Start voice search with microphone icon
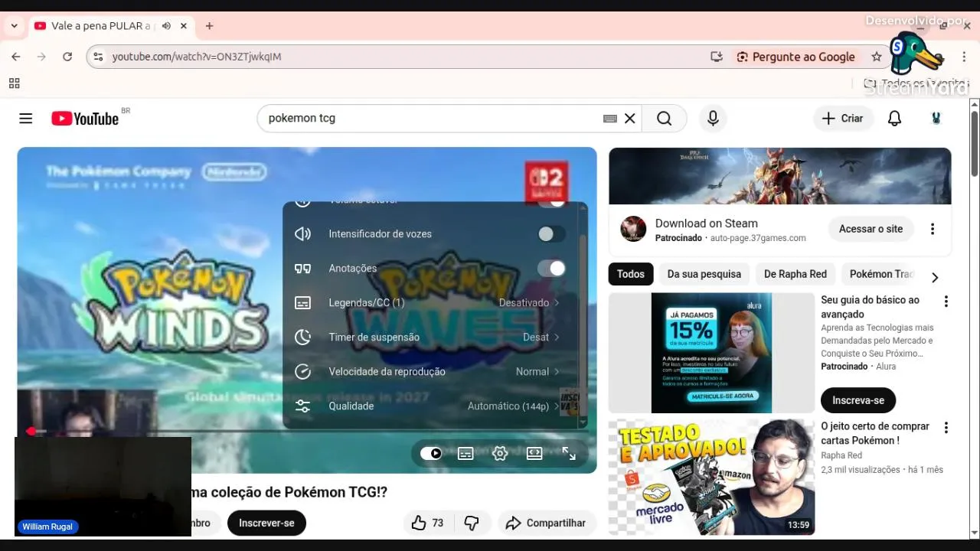This screenshot has height=551, width=980. click(713, 119)
